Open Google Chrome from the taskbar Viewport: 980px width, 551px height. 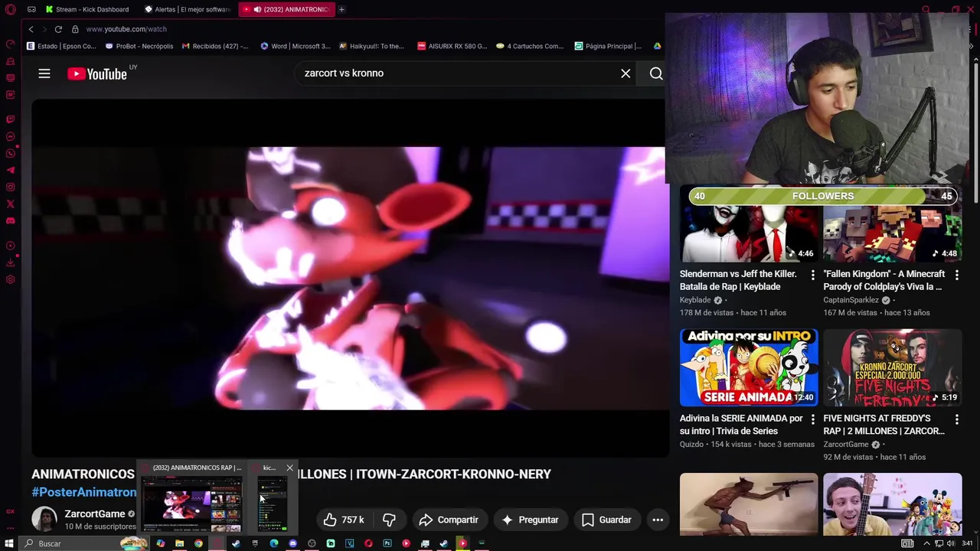[198, 543]
